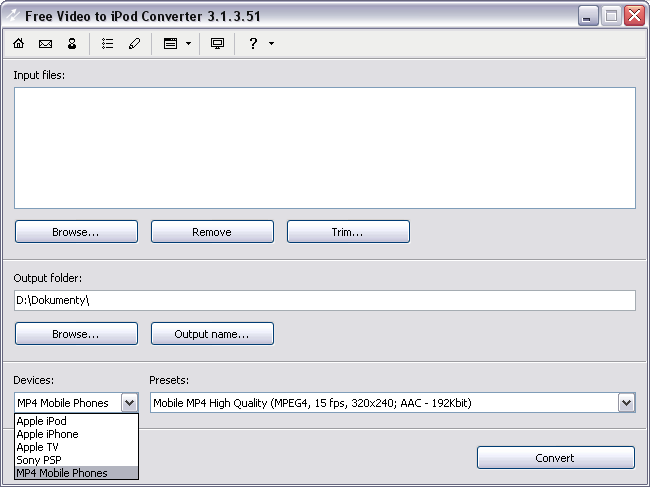Image resolution: width=650 pixels, height=487 pixels.
Task: Click the Remove button
Action: (x=212, y=232)
